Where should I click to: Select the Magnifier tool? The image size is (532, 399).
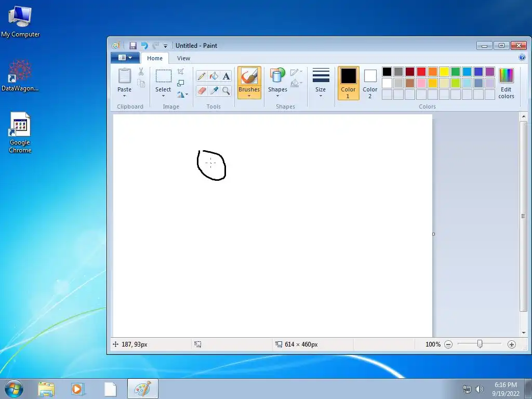point(226,90)
